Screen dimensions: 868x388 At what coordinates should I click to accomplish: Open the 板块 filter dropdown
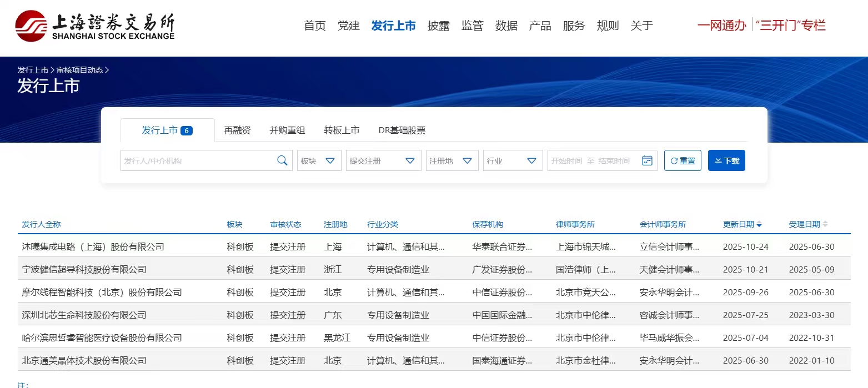pos(319,160)
